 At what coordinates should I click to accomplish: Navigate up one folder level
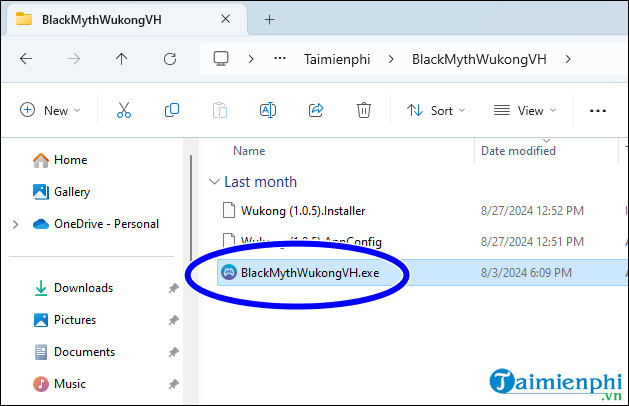pos(120,59)
